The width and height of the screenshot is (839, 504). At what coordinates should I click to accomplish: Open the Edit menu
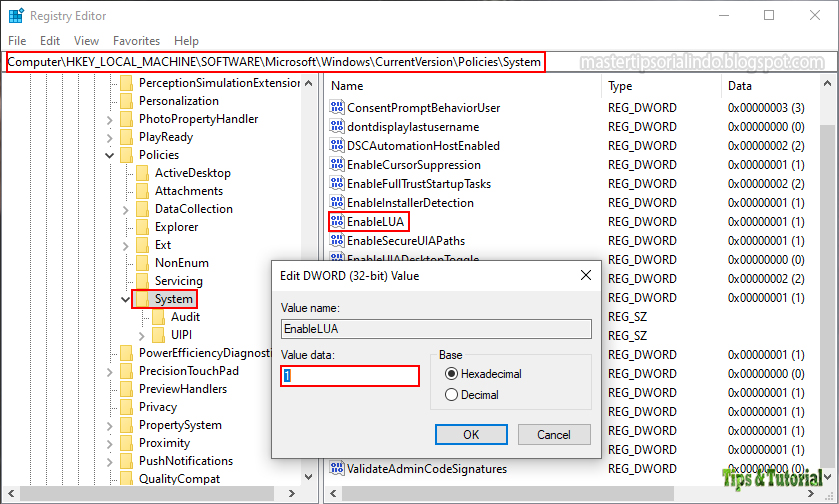pyautogui.click(x=50, y=41)
